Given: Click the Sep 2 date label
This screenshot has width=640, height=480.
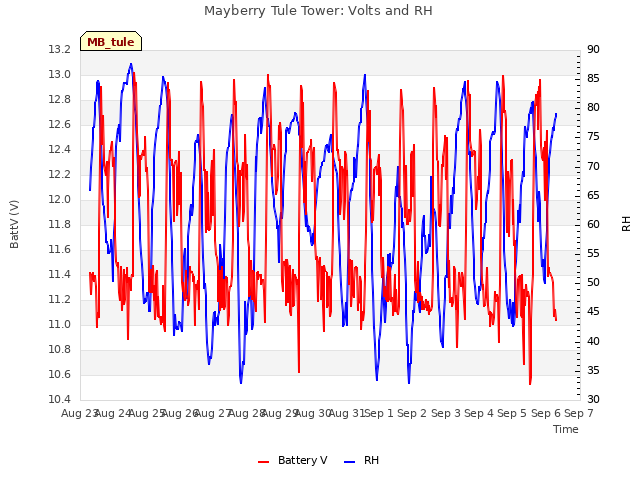Looking at the screenshot, I should click(x=412, y=413).
